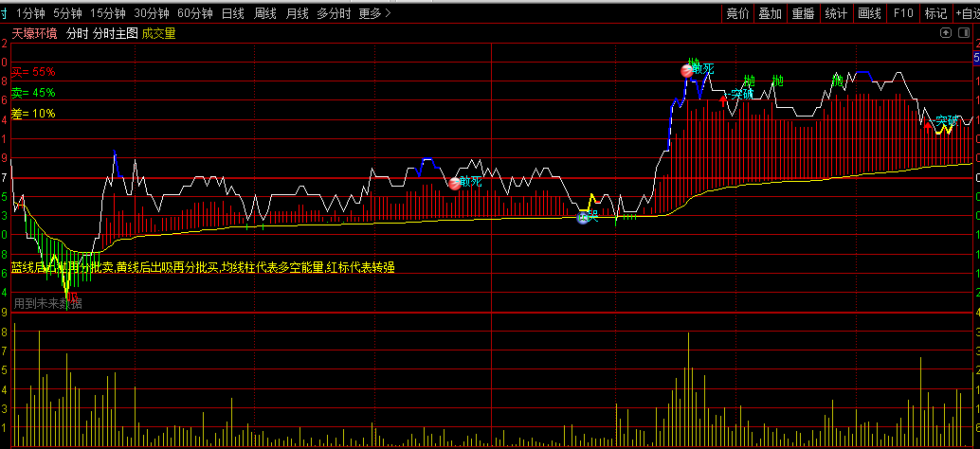Switch to the 日线 daily chart tab
The image size is (980, 449).
pos(232,13)
